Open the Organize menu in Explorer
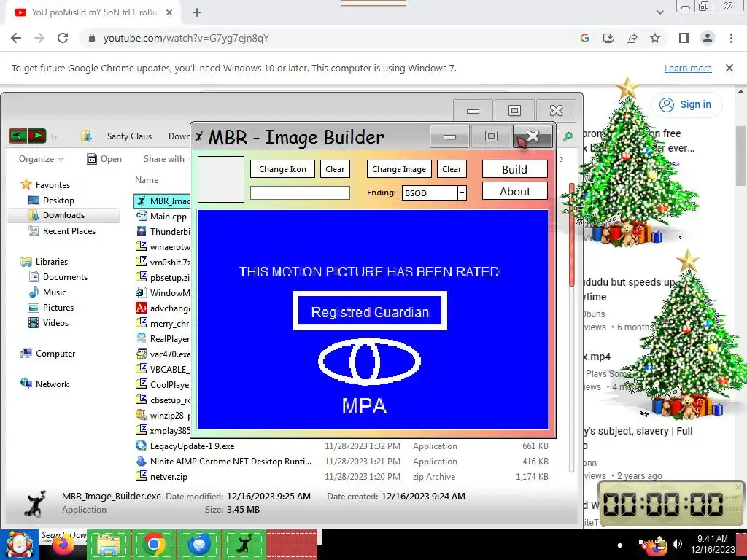The image size is (747, 560). click(41, 159)
